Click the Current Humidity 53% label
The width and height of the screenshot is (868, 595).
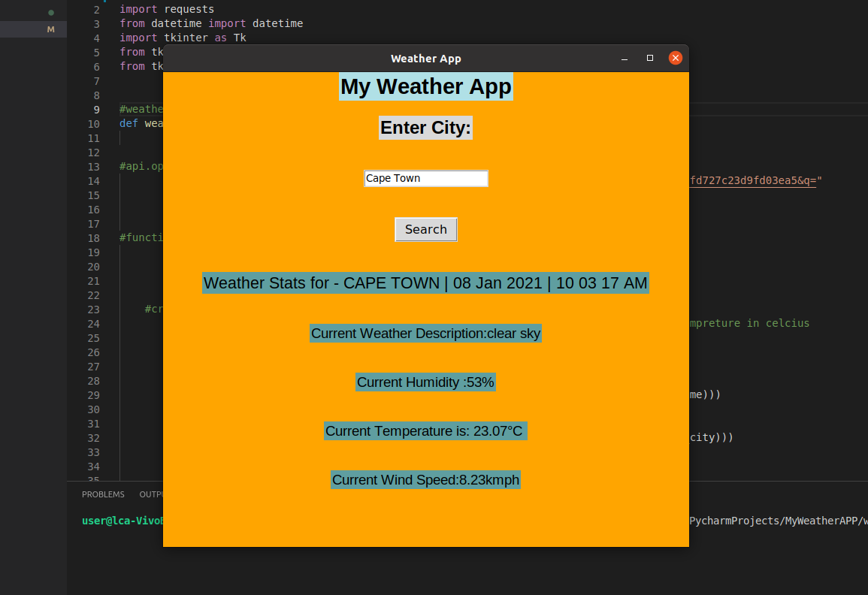(425, 382)
